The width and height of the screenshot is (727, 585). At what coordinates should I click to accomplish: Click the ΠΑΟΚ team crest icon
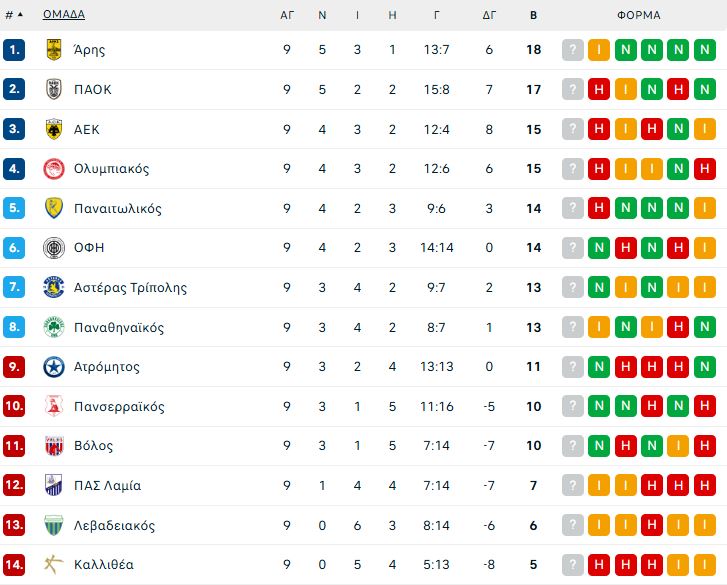click(x=54, y=89)
